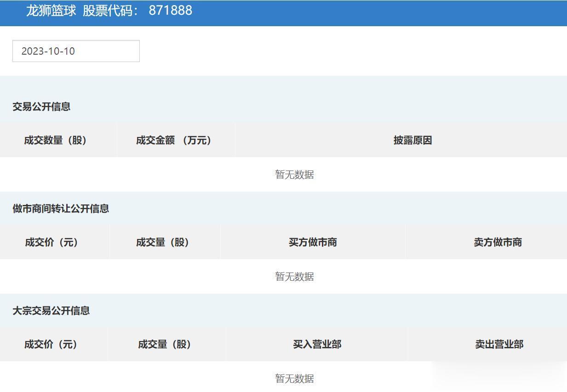This screenshot has height=392, width=567.
Task: Click the 卖出营业部 column header
Action: pos(499,344)
